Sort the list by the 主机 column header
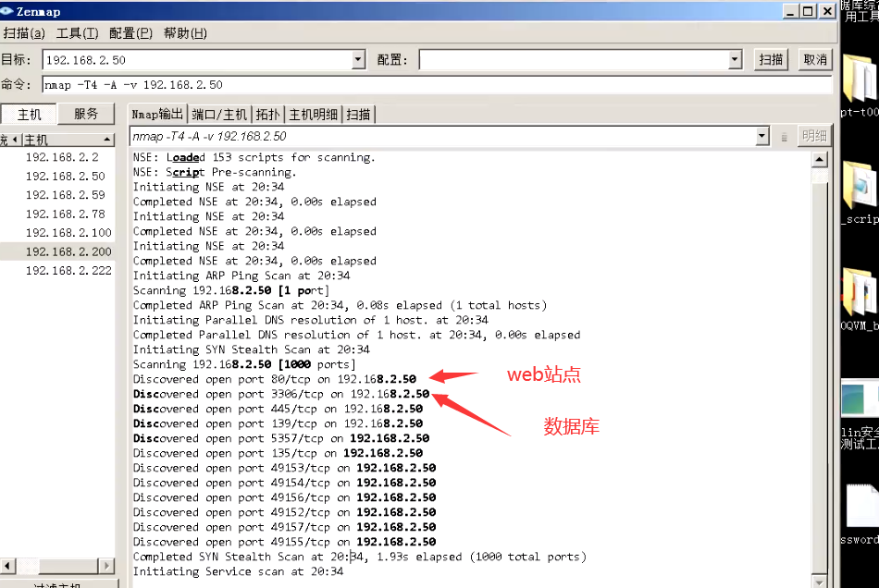Screen dimensions: 879x588 [68, 140]
